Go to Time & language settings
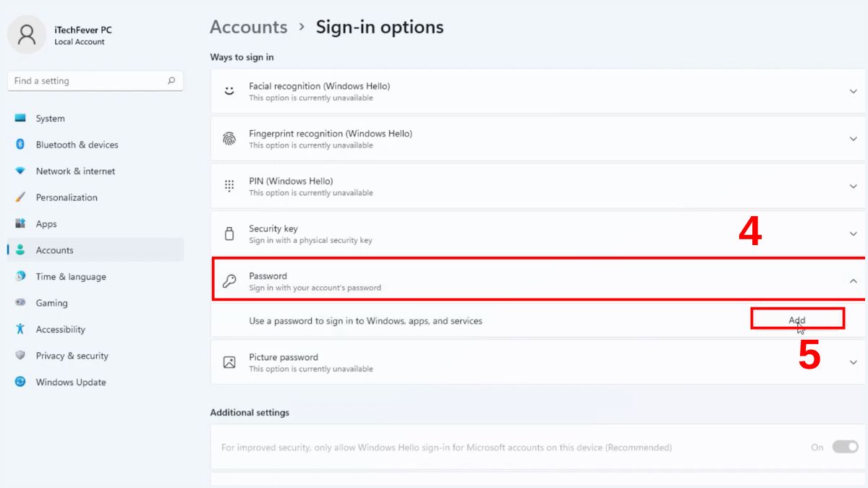Image resolution: width=868 pixels, height=488 pixels. click(x=71, y=277)
